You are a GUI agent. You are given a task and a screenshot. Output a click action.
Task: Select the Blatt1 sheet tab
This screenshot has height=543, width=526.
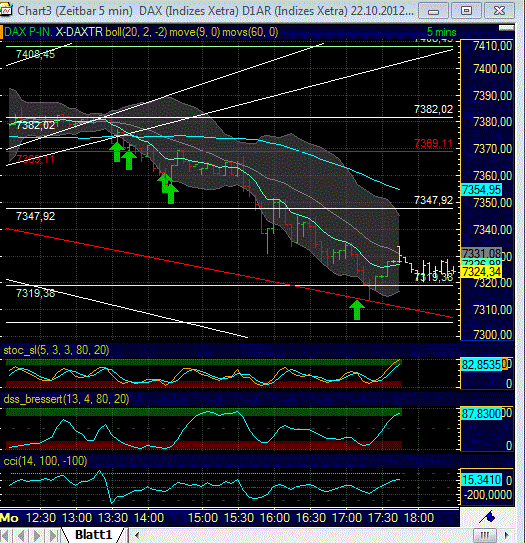[x=93, y=535]
